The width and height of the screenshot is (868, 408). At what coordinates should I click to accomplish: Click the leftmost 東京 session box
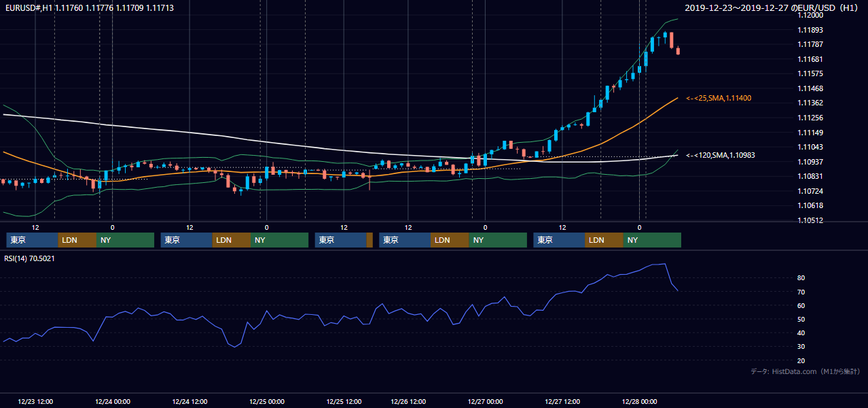coord(32,240)
